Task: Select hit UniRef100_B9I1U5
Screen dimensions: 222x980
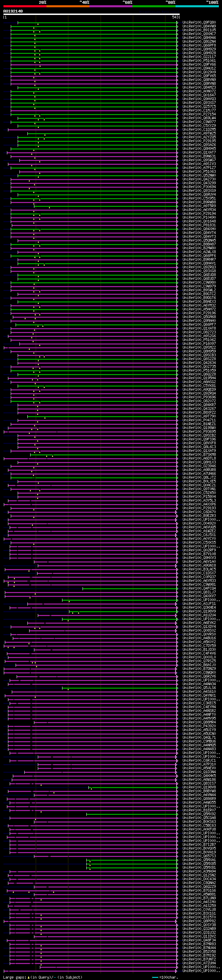Action: click(199, 30)
